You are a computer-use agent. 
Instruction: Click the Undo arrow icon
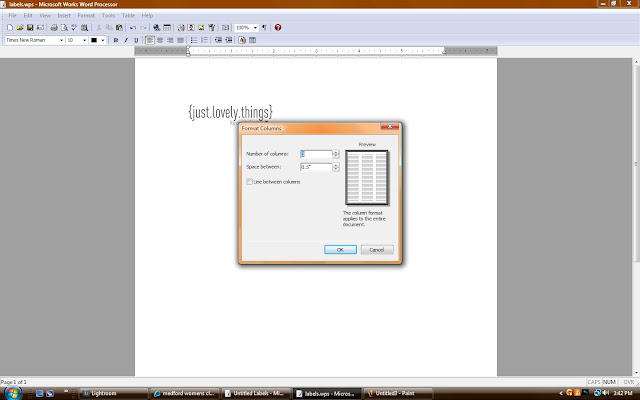pyautogui.click(x=133, y=28)
